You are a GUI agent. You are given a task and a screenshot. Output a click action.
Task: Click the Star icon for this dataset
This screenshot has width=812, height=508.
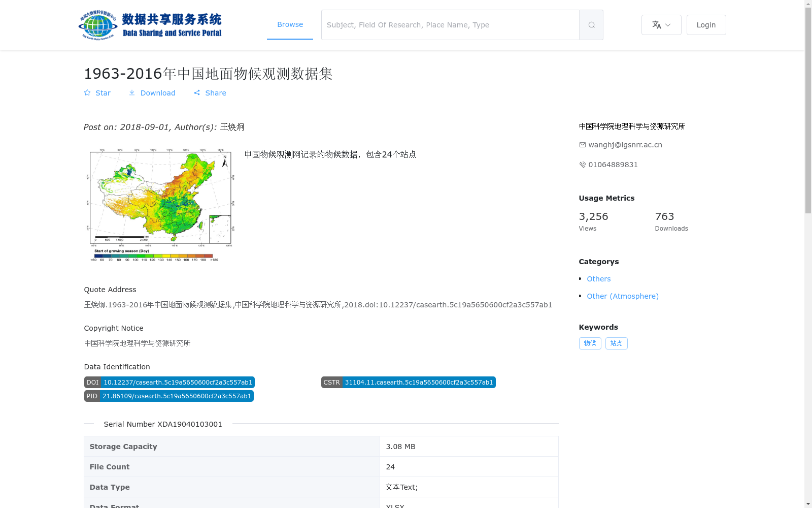87,93
